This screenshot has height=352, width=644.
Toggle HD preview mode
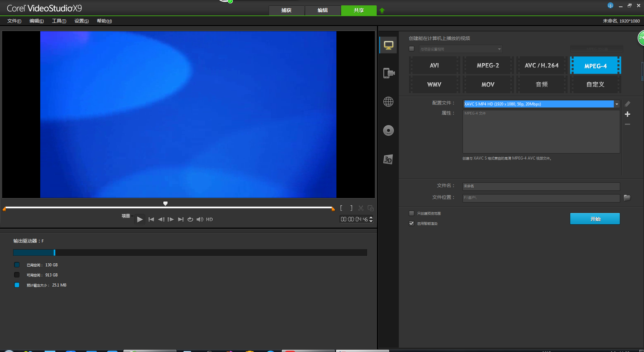[x=209, y=219]
